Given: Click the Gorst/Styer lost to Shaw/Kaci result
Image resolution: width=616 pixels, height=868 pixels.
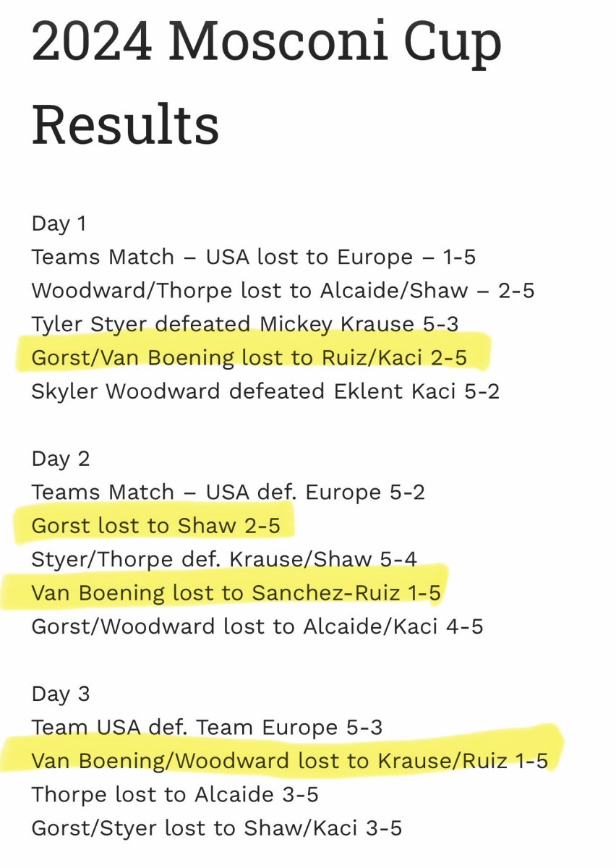Looking at the screenshot, I should 216,827.
